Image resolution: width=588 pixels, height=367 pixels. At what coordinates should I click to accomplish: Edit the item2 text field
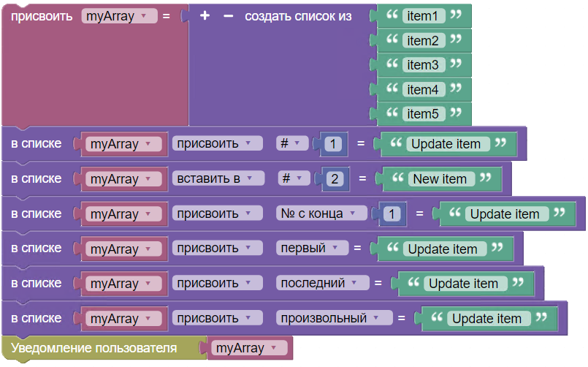(423, 40)
